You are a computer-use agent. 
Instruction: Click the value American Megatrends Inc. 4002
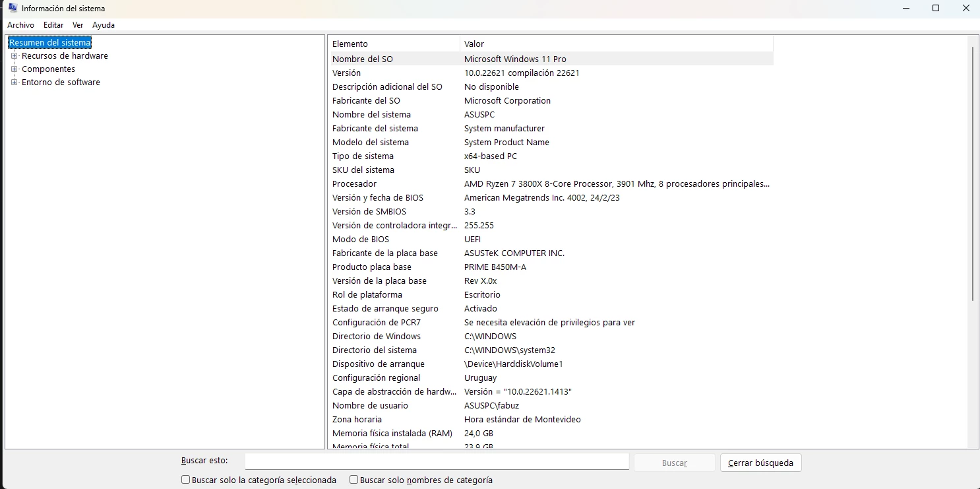[542, 197]
